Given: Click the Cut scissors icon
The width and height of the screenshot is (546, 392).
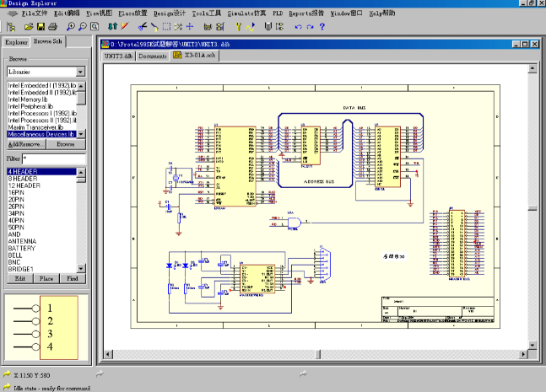Looking at the screenshot, I should 142,27.
